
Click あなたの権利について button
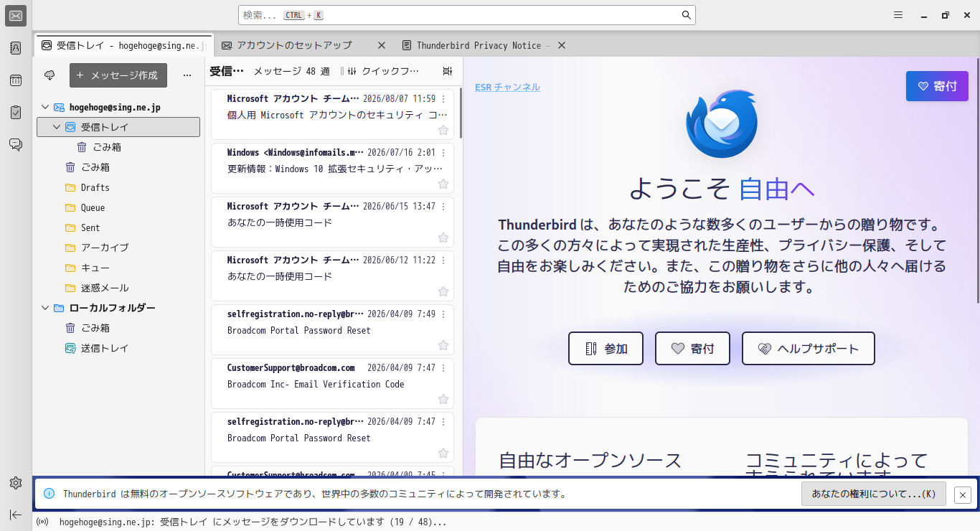[874, 494]
